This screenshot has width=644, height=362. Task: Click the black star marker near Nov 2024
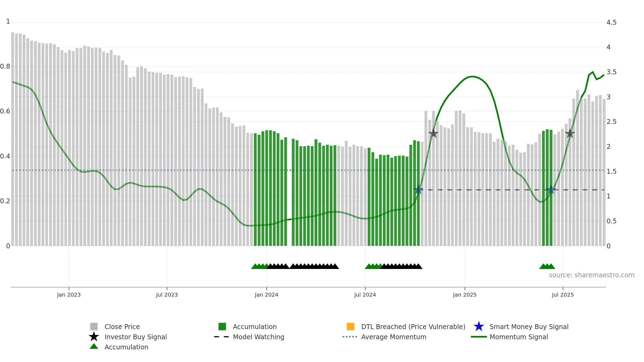[x=433, y=133]
